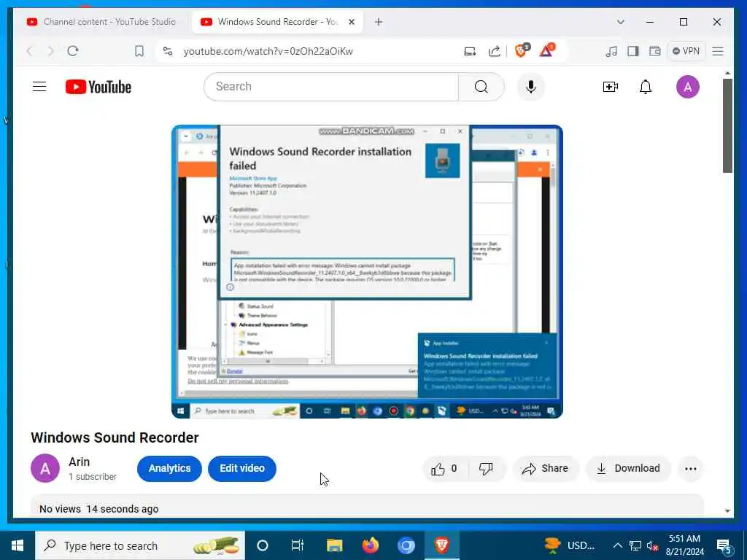Like the video with thumbs up
The image size is (747, 560).
pyautogui.click(x=444, y=469)
